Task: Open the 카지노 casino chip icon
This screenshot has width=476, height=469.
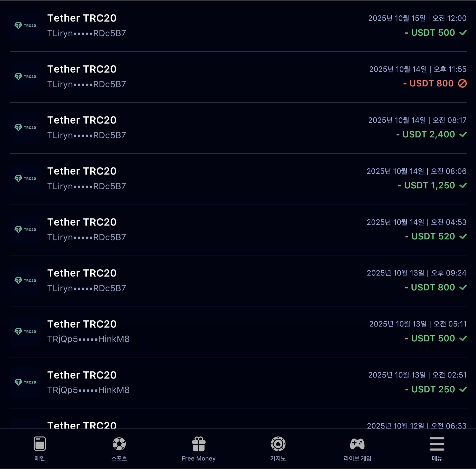Action: pos(278,444)
